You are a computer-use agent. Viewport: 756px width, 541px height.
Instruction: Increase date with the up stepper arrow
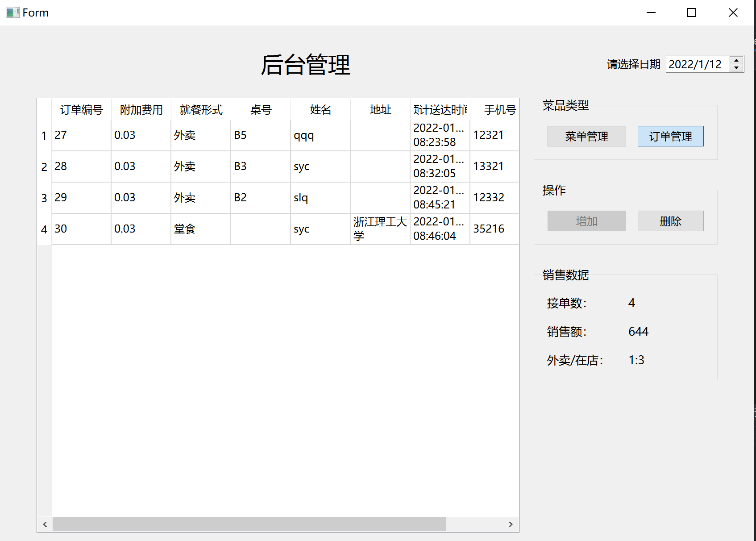point(736,60)
